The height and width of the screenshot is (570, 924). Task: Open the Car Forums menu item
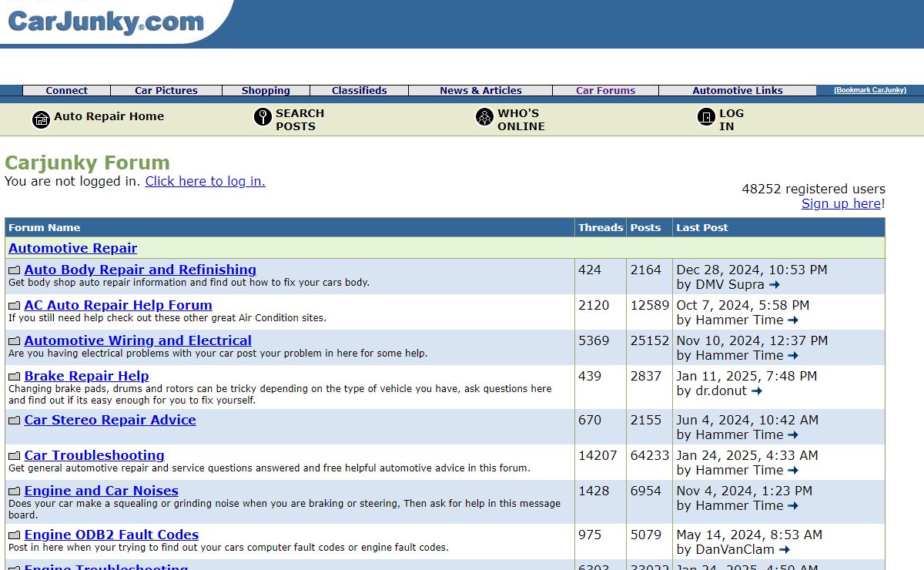(606, 90)
